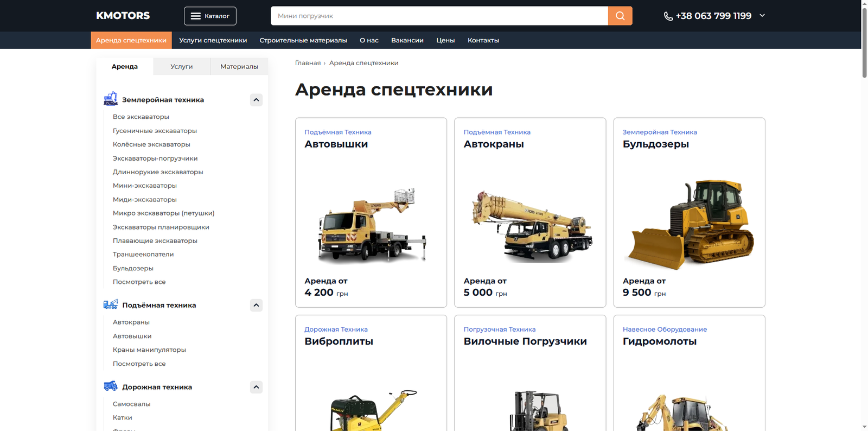Collapse the Дорожная техника section
The height and width of the screenshot is (431, 868).
(256, 387)
